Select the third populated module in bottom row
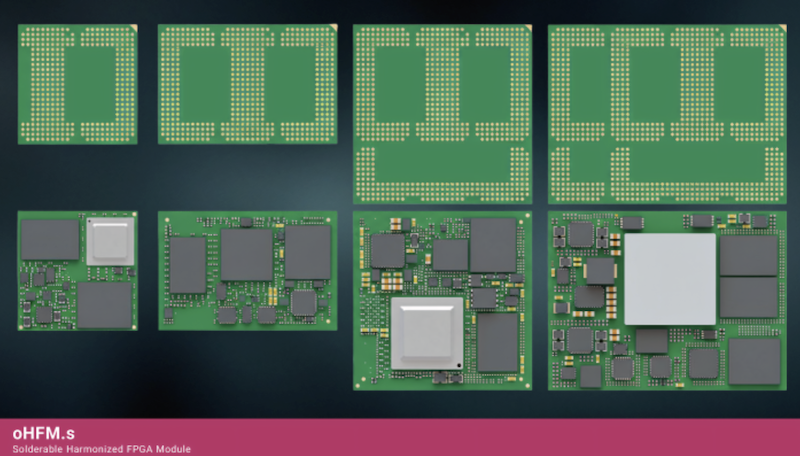 point(442,300)
